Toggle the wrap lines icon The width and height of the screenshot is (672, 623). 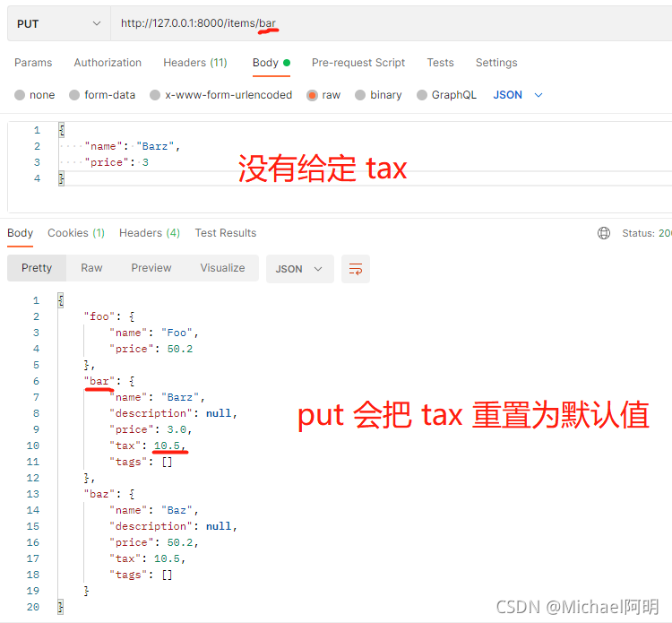click(x=356, y=269)
